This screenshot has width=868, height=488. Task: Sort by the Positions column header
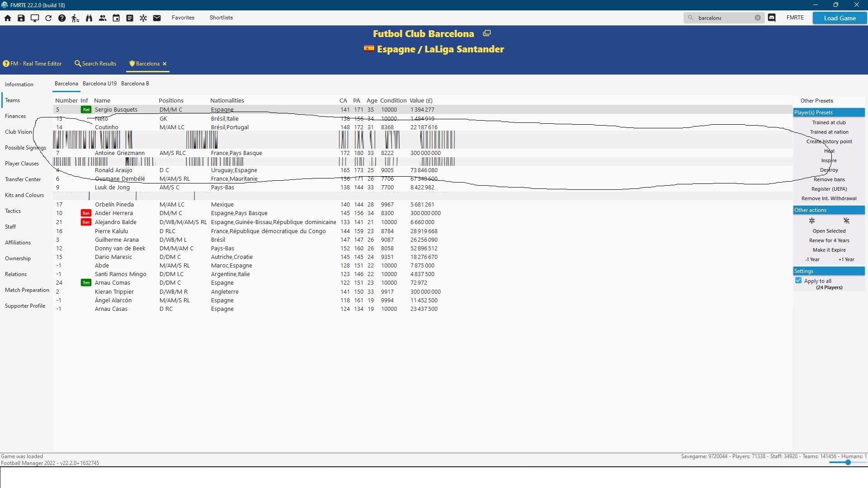pos(171,100)
